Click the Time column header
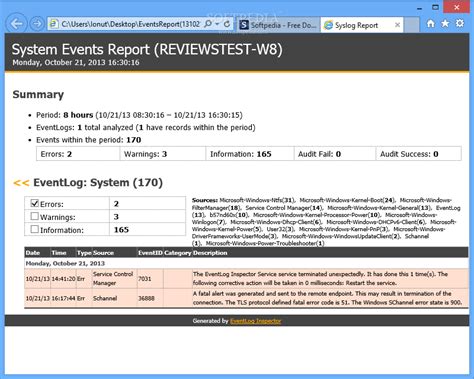 pyautogui.click(x=59, y=253)
